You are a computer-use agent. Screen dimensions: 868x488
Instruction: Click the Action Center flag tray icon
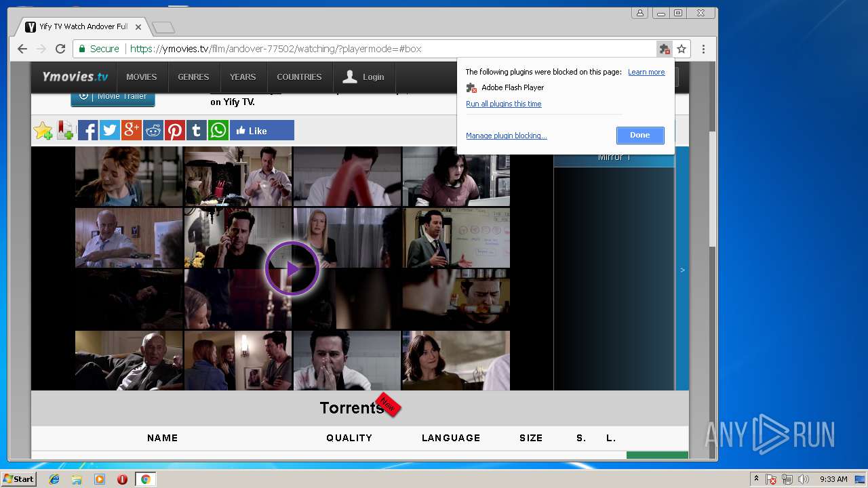point(772,479)
